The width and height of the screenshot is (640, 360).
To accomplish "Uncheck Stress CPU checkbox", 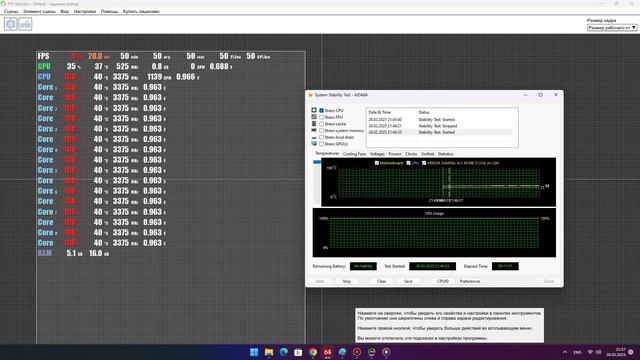I will coord(321,110).
